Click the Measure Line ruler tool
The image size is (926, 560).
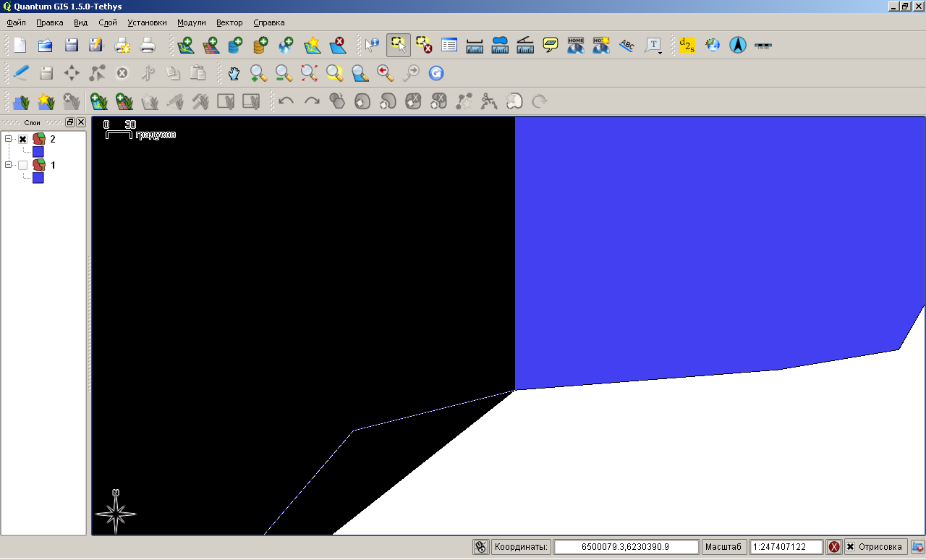point(475,46)
